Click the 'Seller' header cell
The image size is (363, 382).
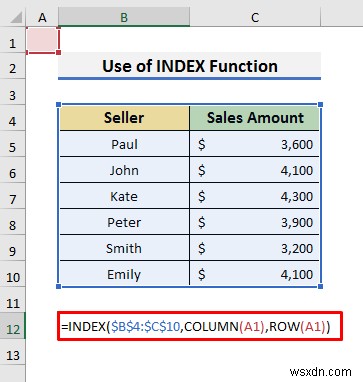(124, 118)
